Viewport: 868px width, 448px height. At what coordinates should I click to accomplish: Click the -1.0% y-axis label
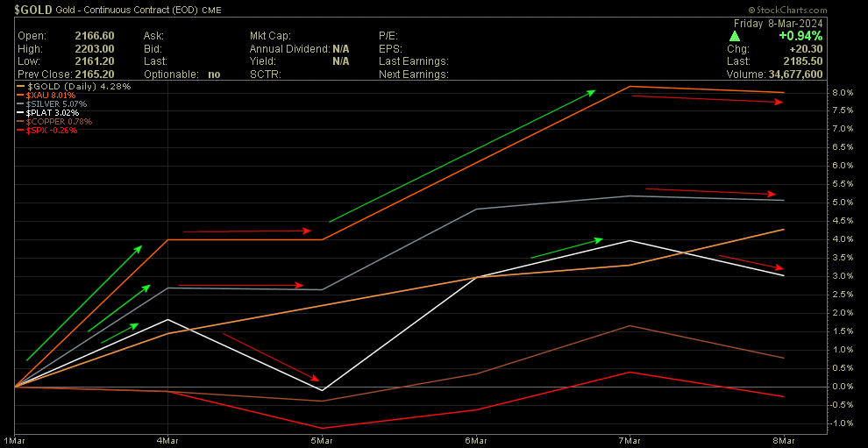(840, 423)
